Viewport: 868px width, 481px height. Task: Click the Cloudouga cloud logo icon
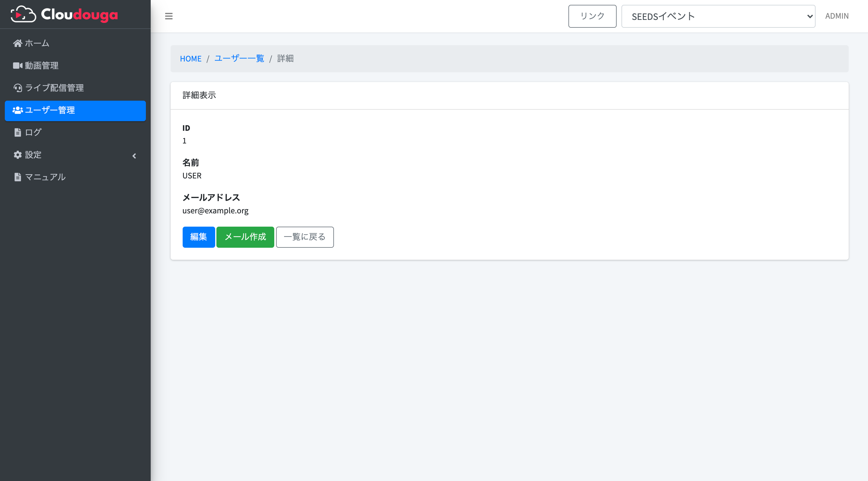pos(23,14)
